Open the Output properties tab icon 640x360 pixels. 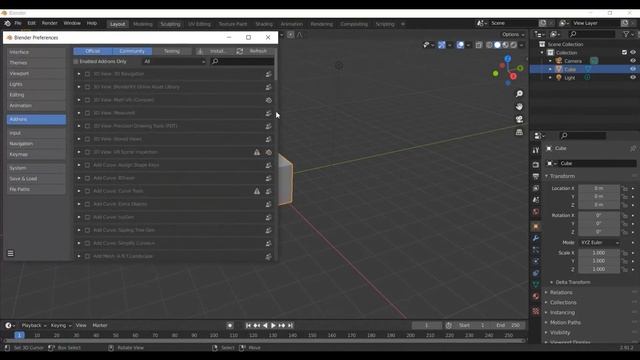(x=536, y=176)
